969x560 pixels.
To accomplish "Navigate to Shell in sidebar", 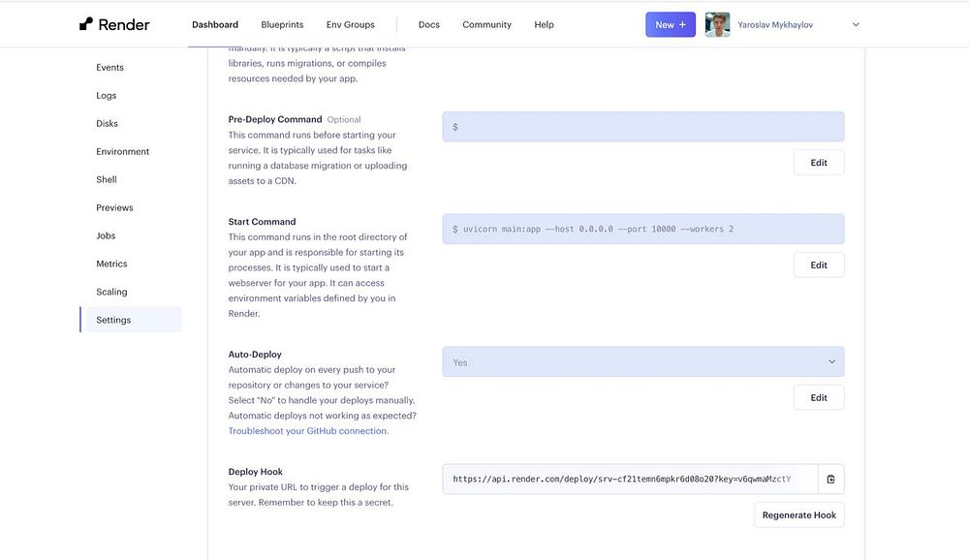I will pos(107,180).
